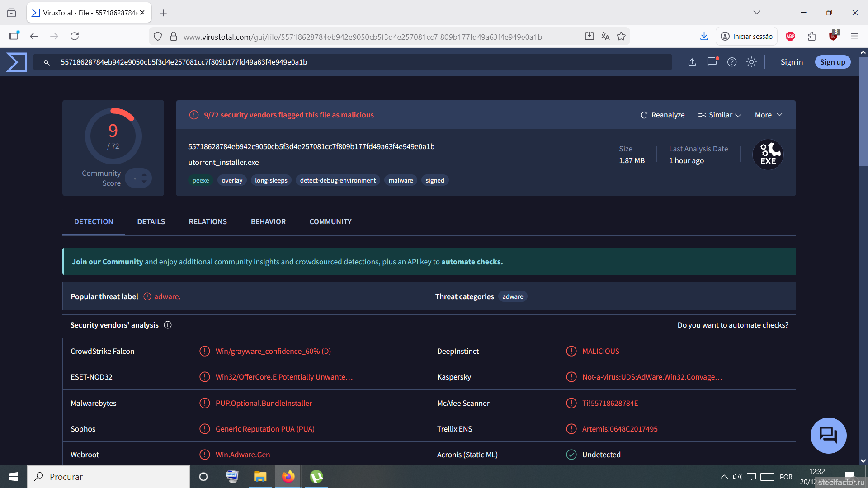868x488 pixels.
Task: Bookmark page with the star icon
Action: point(621,36)
